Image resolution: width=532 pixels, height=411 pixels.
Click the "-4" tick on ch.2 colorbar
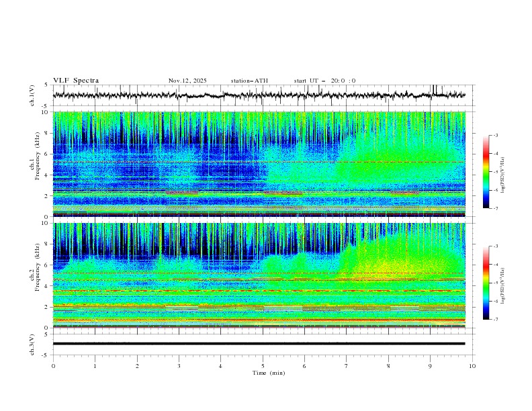coord(496,265)
